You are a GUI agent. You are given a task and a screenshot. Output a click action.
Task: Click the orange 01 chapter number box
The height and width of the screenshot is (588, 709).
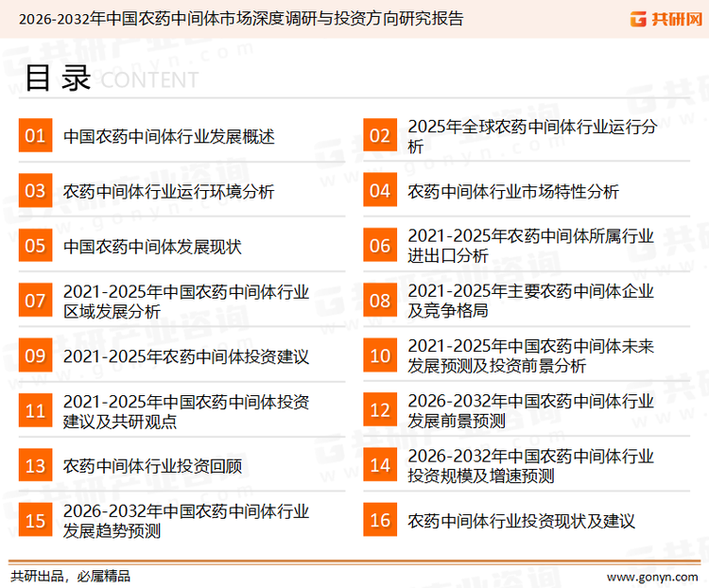[35, 137]
